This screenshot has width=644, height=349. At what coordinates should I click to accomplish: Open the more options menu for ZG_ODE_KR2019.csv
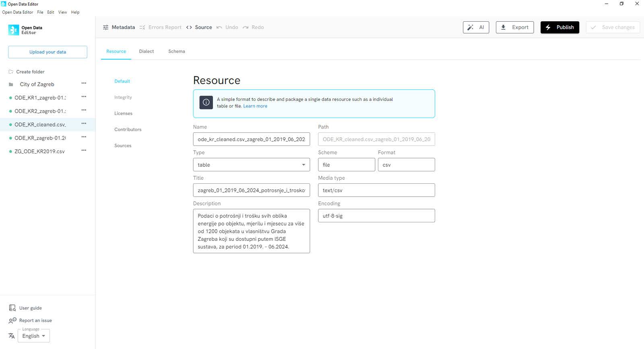click(84, 151)
